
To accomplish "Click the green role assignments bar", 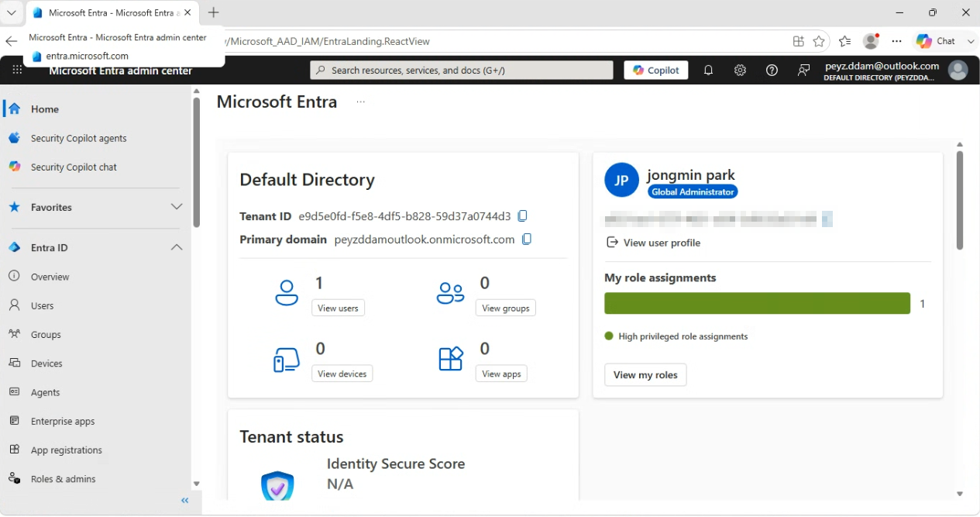I will click(x=757, y=303).
